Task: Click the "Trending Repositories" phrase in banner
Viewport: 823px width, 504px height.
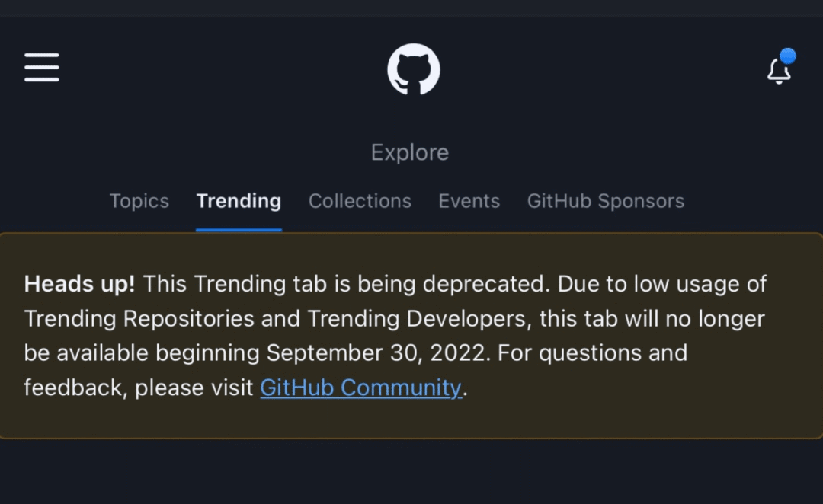Action: coord(139,318)
